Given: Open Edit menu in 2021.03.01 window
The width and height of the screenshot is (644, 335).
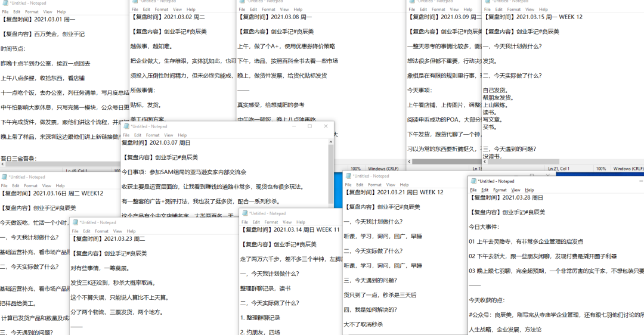Looking at the screenshot, I should (17, 12).
